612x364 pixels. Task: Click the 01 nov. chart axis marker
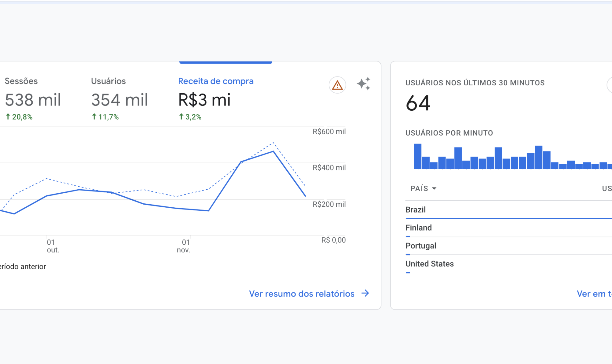pos(184,246)
